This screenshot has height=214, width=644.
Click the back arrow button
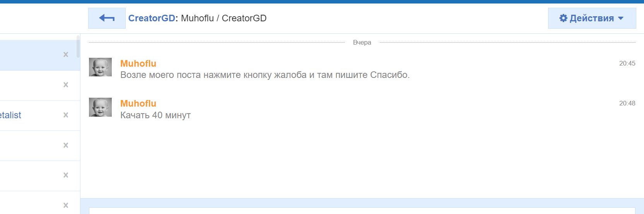point(107,18)
